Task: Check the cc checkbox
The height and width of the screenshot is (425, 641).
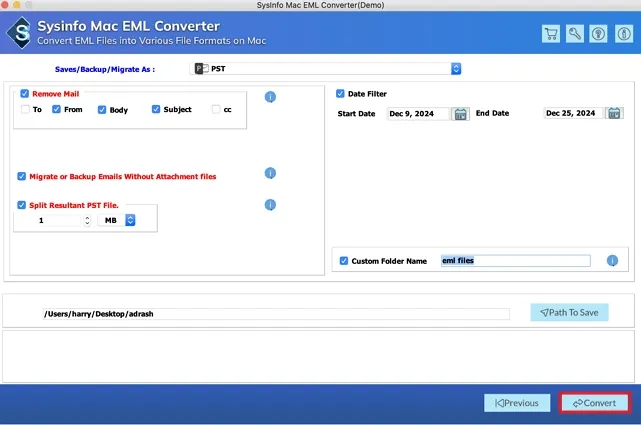Action: point(216,109)
